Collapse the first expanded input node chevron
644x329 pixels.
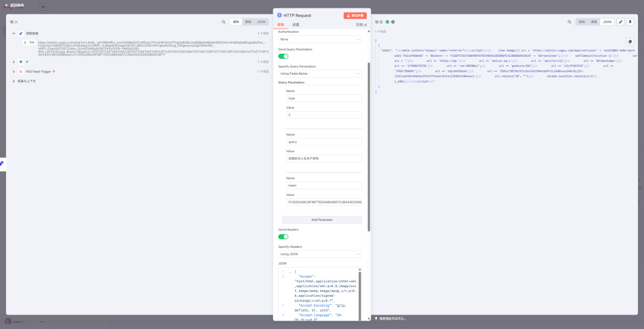click(x=14, y=33)
